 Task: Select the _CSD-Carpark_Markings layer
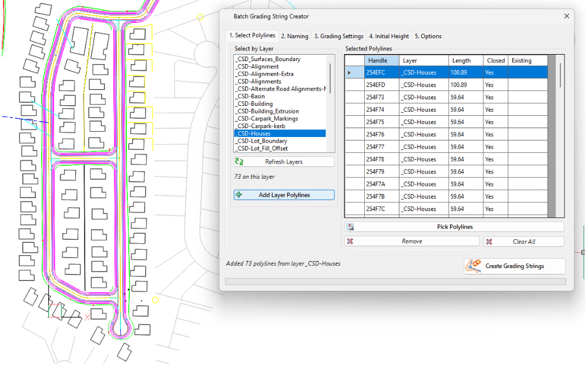tap(280, 119)
